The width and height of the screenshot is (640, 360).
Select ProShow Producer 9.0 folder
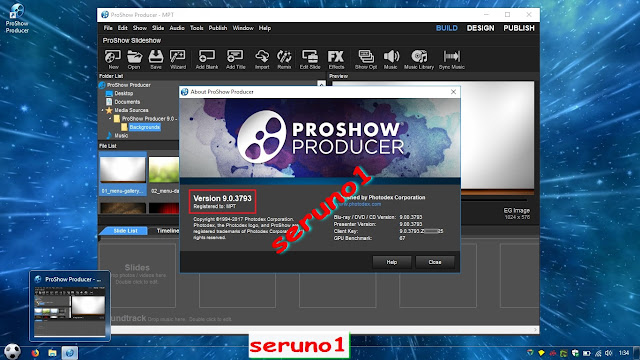point(149,119)
